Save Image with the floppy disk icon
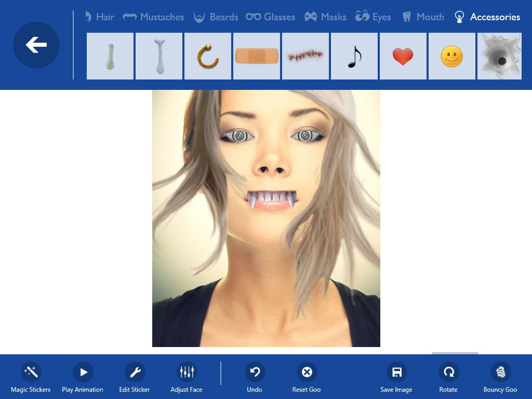 [x=396, y=372]
